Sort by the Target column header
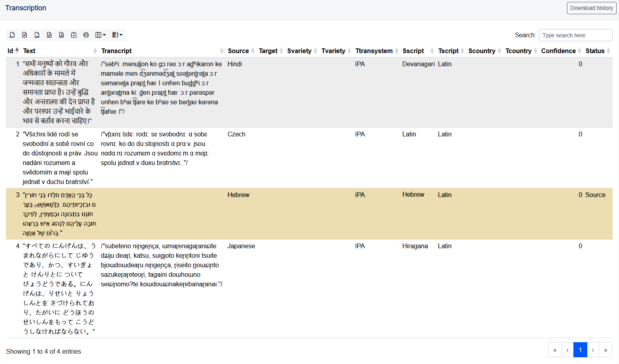This screenshot has width=619, height=364. tap(270, 51)
